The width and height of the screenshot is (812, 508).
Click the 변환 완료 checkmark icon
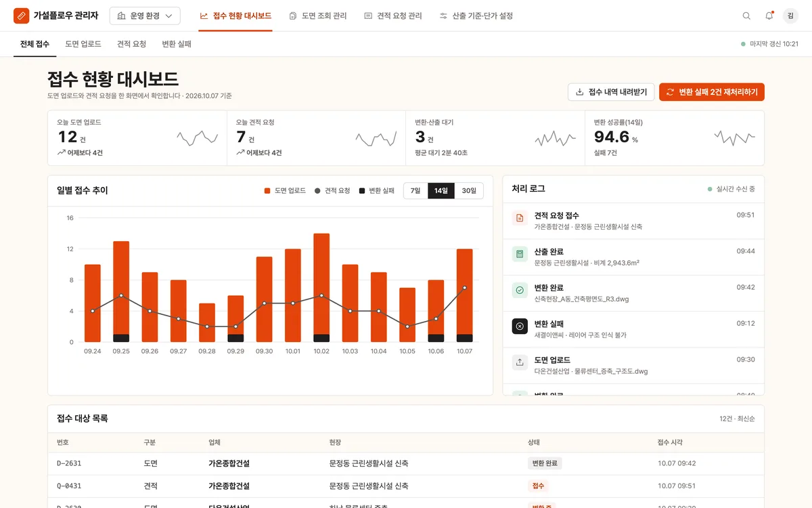pos(520,290)
